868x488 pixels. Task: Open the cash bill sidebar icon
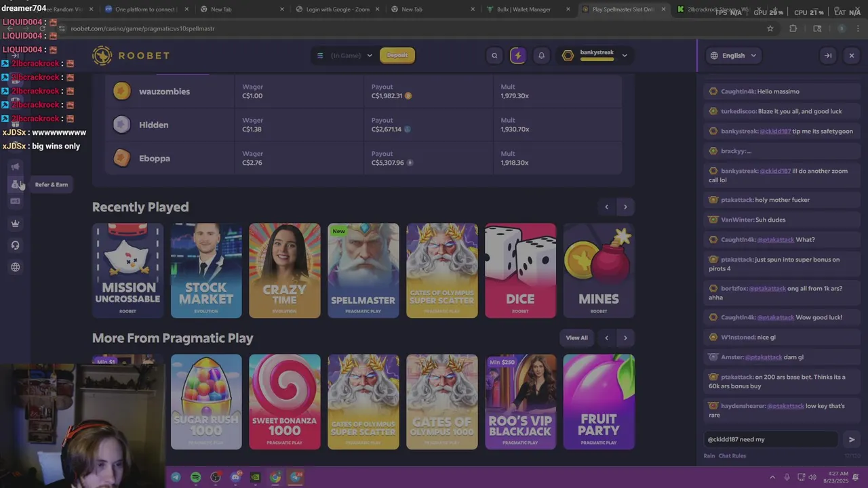coord(15,201)
